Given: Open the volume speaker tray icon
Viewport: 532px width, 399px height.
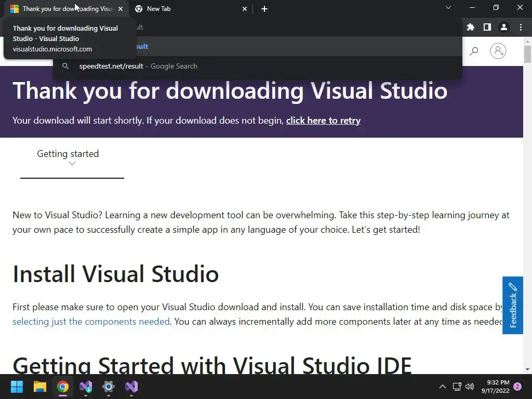Looking at the screenshot, I should coord(470,387).
